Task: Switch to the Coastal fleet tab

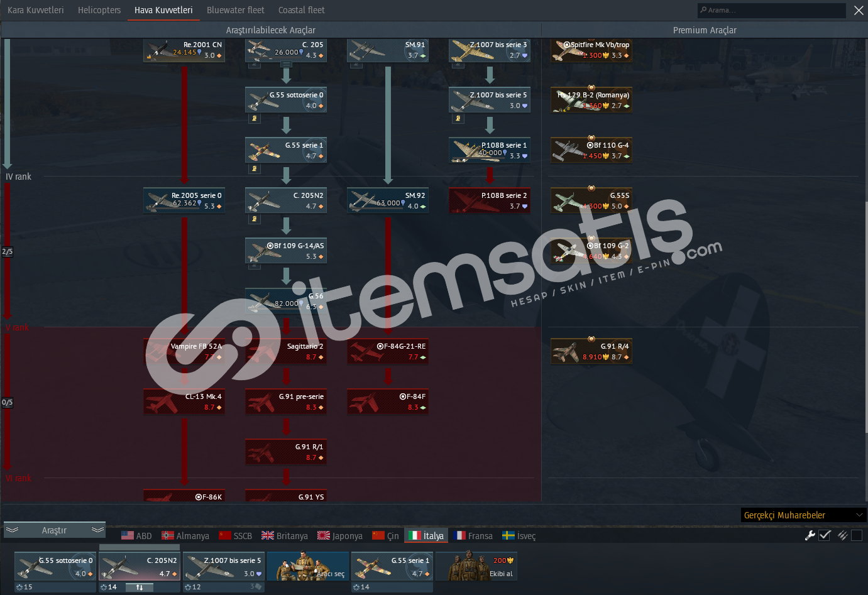Action: (x=302, y=10)
